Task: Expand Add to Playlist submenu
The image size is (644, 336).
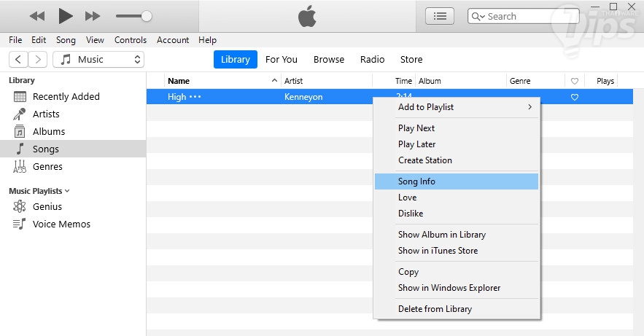Action: click(x=457, y=107)
